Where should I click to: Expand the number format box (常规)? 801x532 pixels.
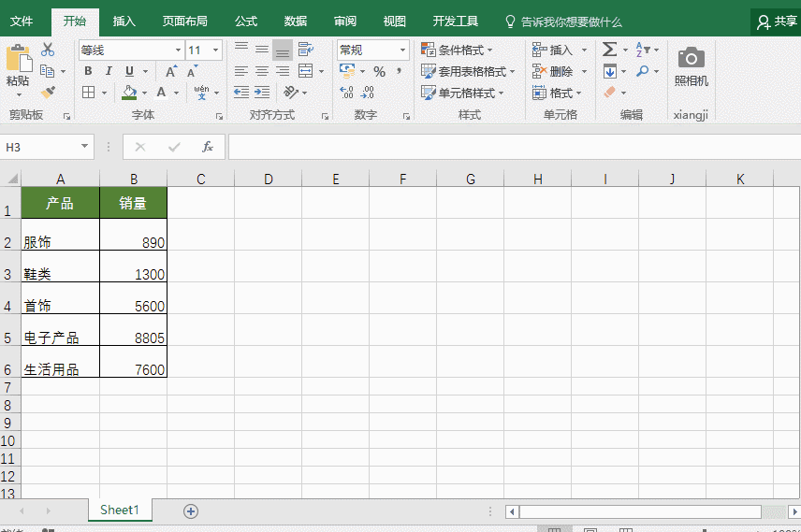coord(403,50)
